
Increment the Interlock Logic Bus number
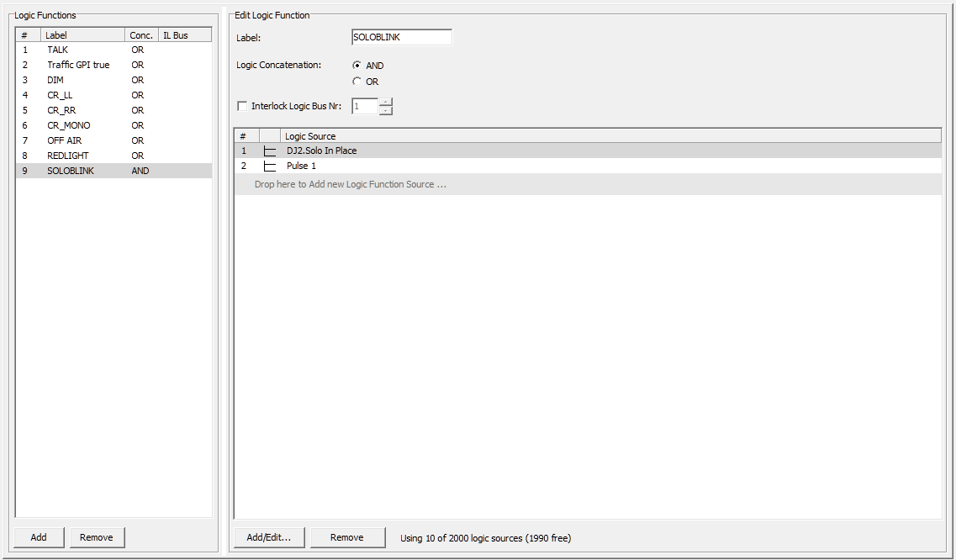pos(386,102)
